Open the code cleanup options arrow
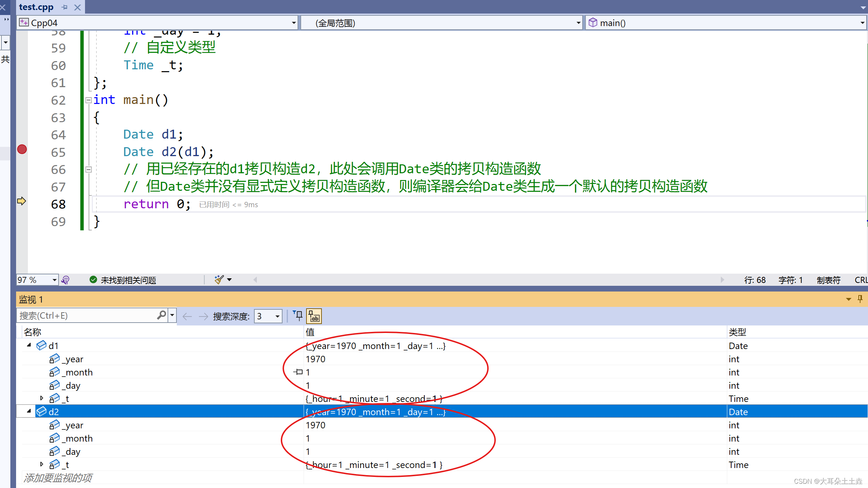This screenshot has width=868, height=488. pos(229,280)
